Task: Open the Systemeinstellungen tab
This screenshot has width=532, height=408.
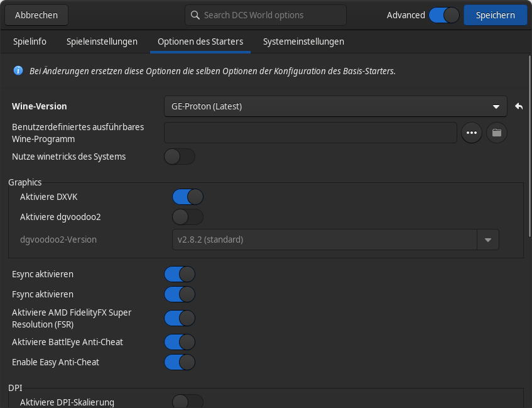Action: pos(303,41)
